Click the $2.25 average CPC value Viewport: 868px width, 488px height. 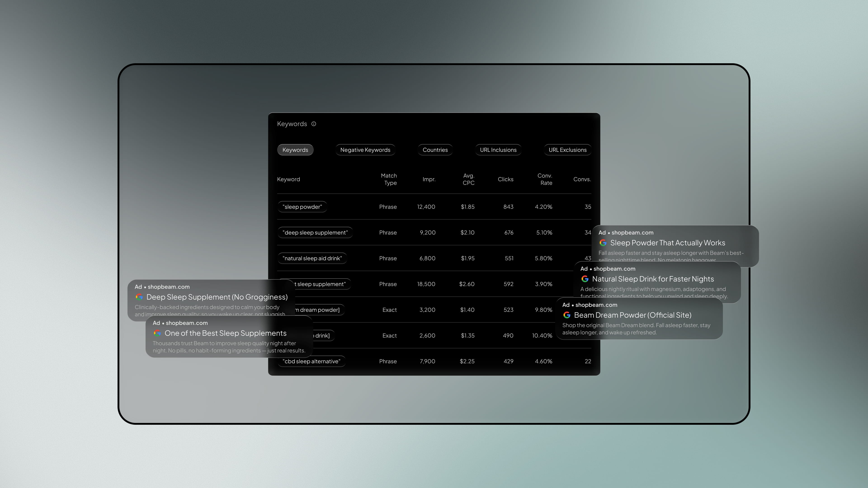click(x=467, y=361)
